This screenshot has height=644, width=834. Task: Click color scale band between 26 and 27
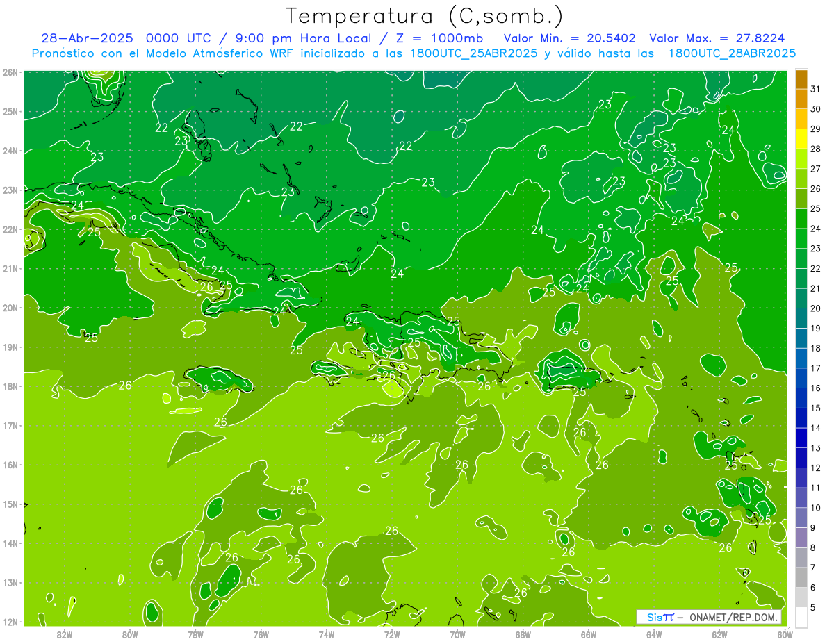point(801,179)
